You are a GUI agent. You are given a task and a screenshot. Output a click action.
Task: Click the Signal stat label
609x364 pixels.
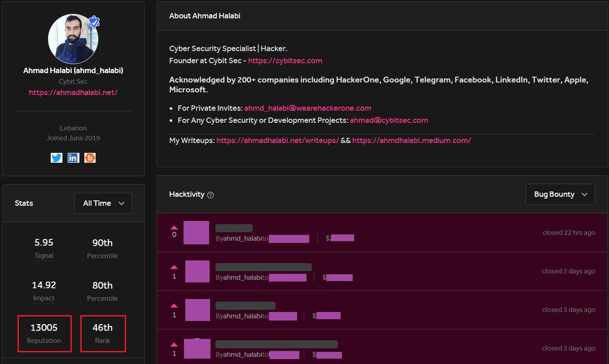coord(44,256)
